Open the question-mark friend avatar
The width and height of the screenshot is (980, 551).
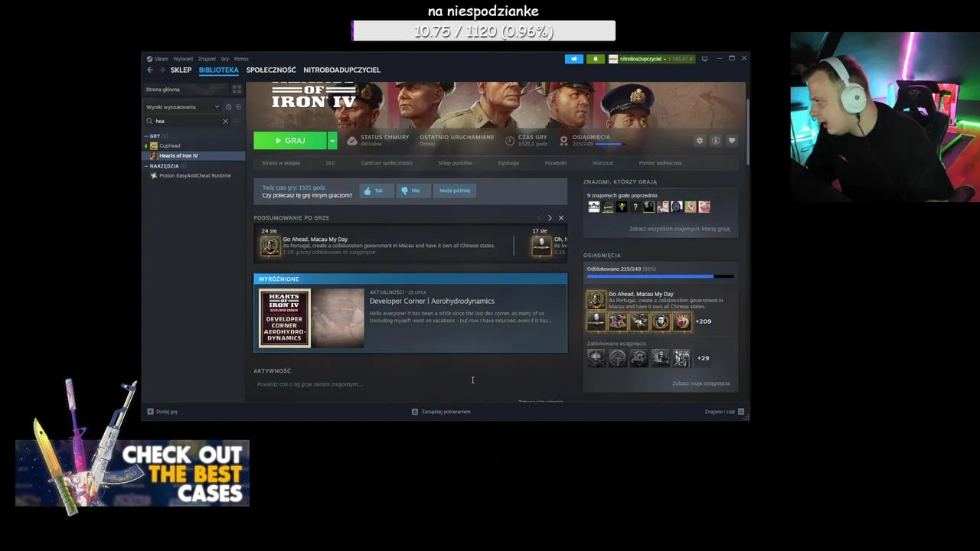(x=635, y=207)
